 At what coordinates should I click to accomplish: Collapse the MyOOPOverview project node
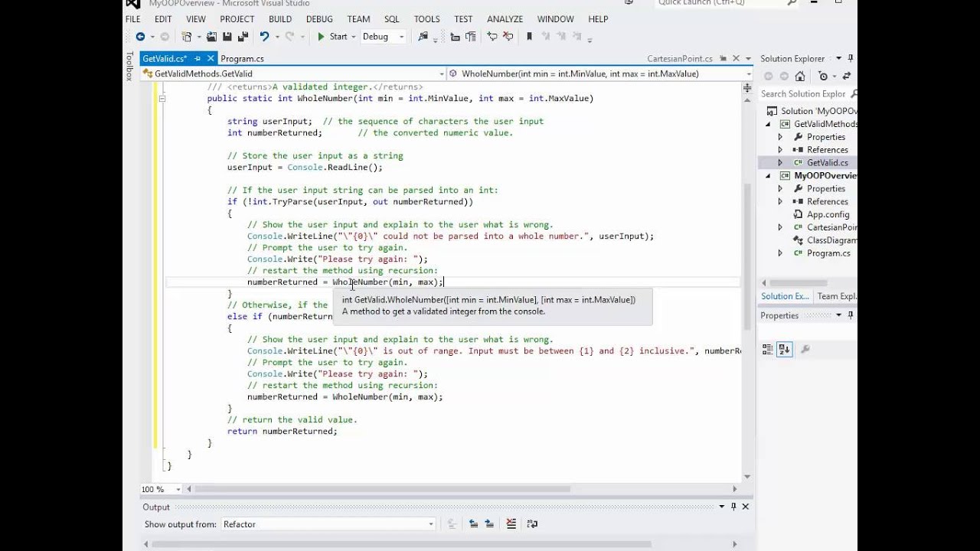tap(769, 176)
